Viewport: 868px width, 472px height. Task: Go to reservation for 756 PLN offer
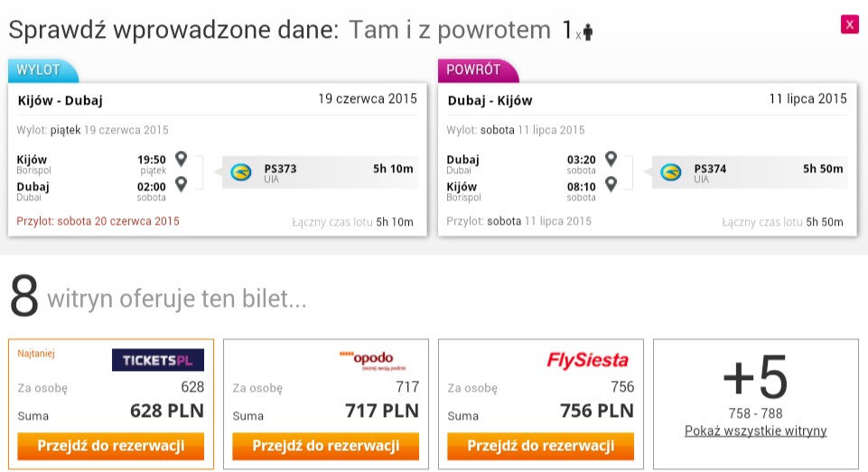pos(541,446)
